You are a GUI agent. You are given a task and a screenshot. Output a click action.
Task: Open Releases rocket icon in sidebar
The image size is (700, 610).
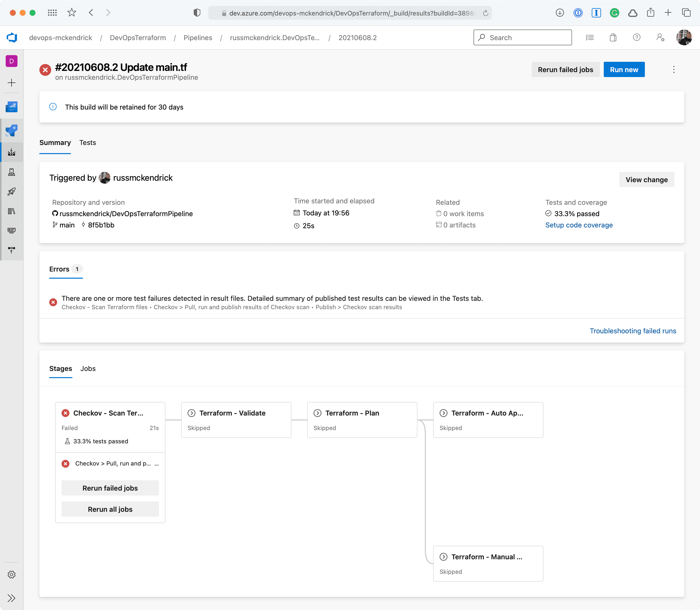point(12,191)
